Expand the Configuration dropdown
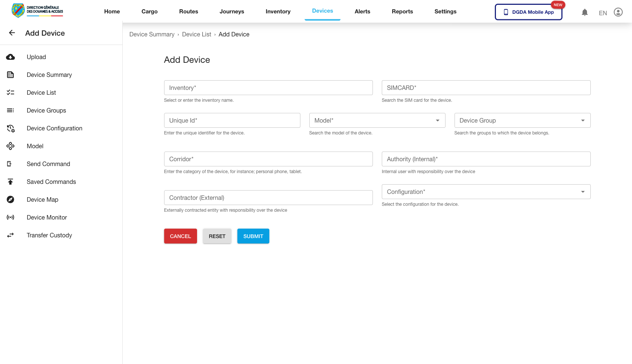This screenshot has width=632, height=364. point(582,192)
